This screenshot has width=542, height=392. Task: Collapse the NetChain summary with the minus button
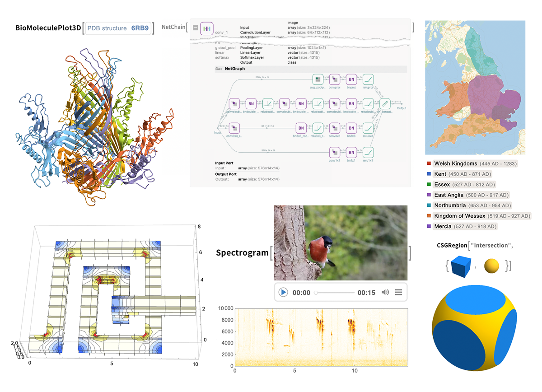195,28
